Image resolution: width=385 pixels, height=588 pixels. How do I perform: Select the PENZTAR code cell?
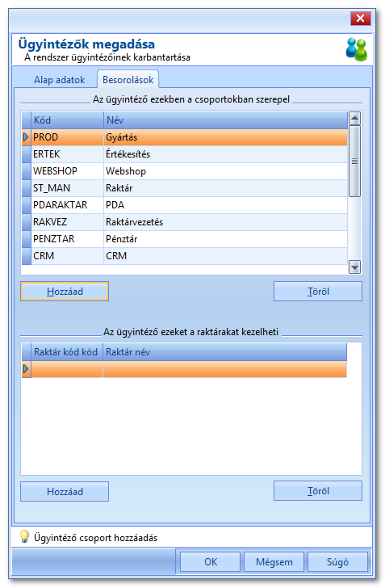point(68,239)
